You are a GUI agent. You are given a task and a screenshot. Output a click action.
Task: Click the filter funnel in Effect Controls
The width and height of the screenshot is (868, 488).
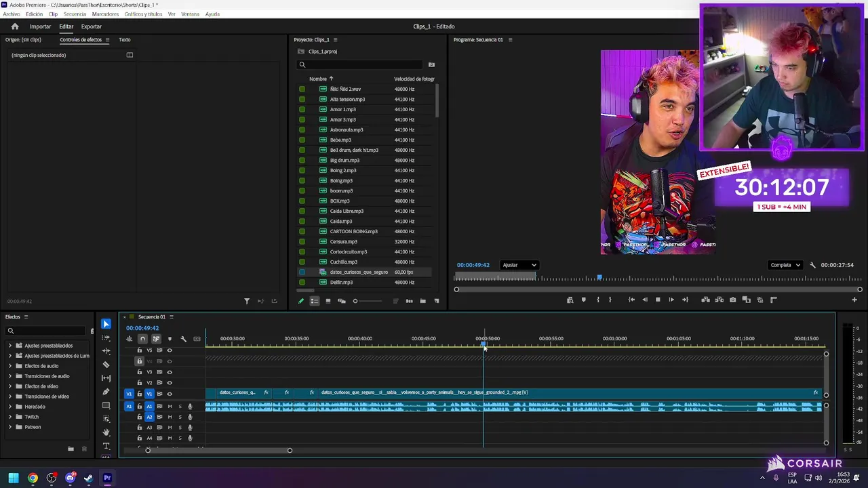coord(247,301)
